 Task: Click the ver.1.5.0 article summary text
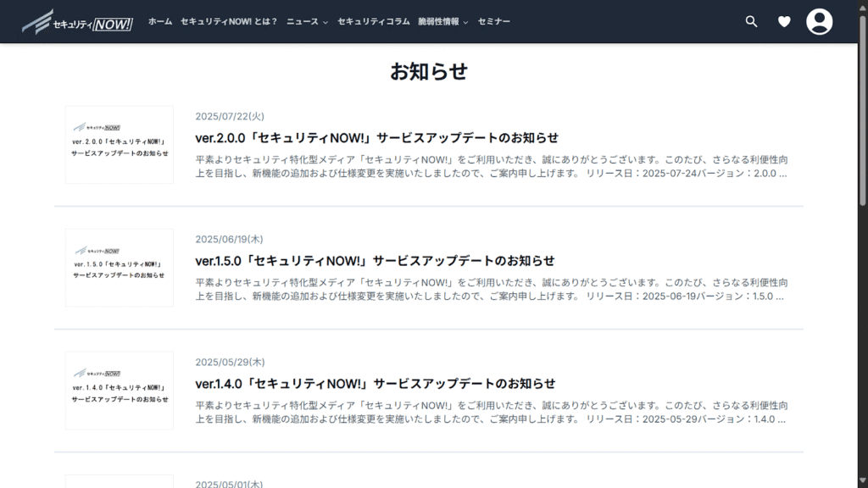(492, 290)
